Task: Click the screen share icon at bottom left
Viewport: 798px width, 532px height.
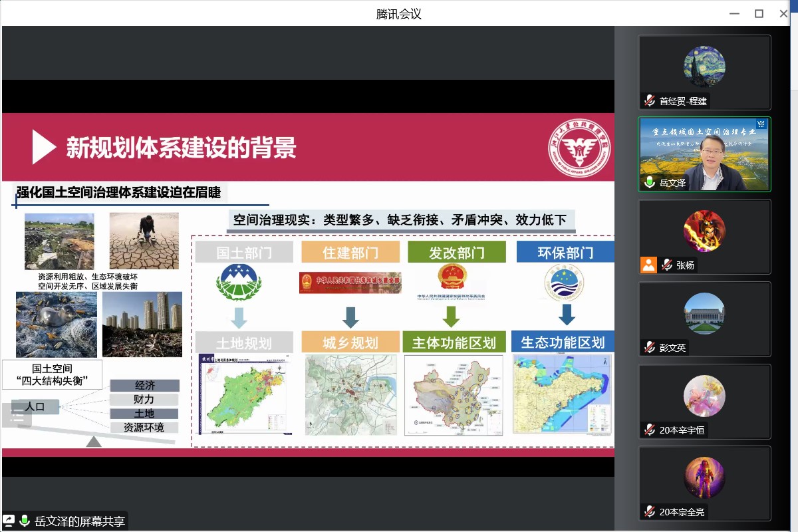Action: tap(9, 521)
